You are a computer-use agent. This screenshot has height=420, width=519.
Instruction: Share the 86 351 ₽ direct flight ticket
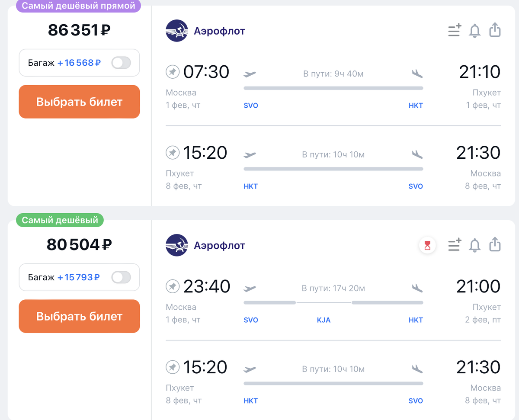point(495,30)
